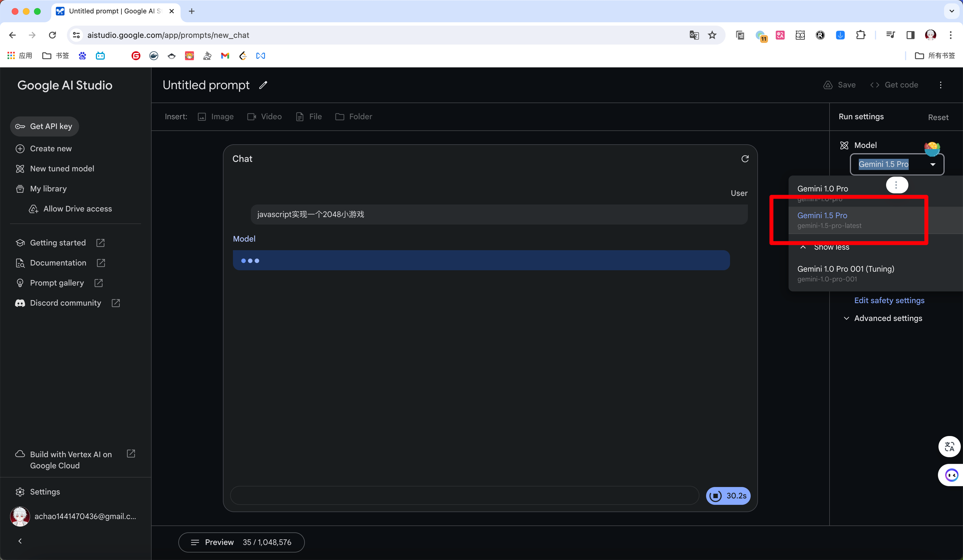The height and width of the screenshot is (560, 963).
Task: Click the Insert Video icon
Action: pyautogui.click(x=251, y=117)
